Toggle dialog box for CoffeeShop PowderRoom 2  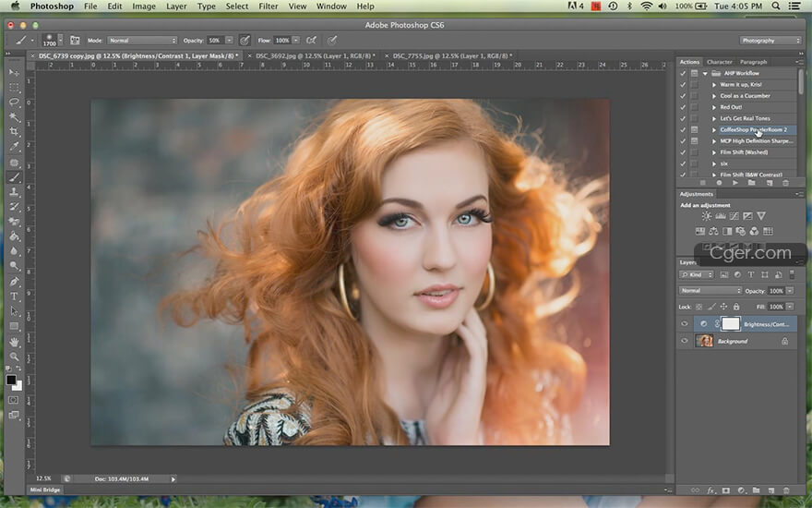[x=695, y=129]
